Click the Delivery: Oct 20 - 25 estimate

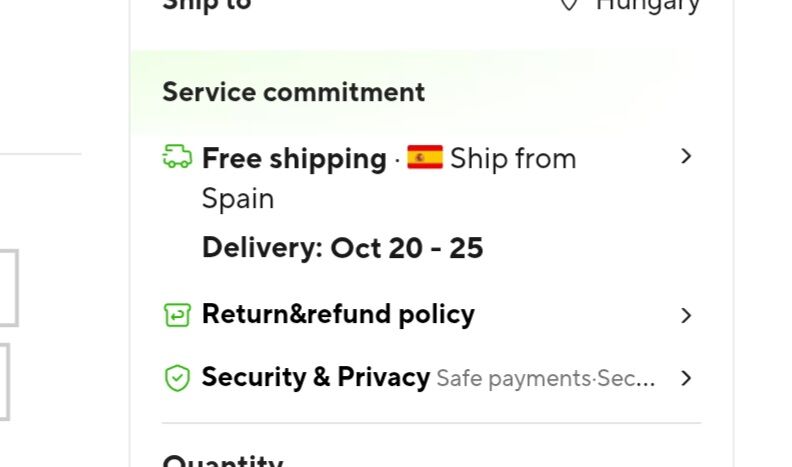coord(342,248)
